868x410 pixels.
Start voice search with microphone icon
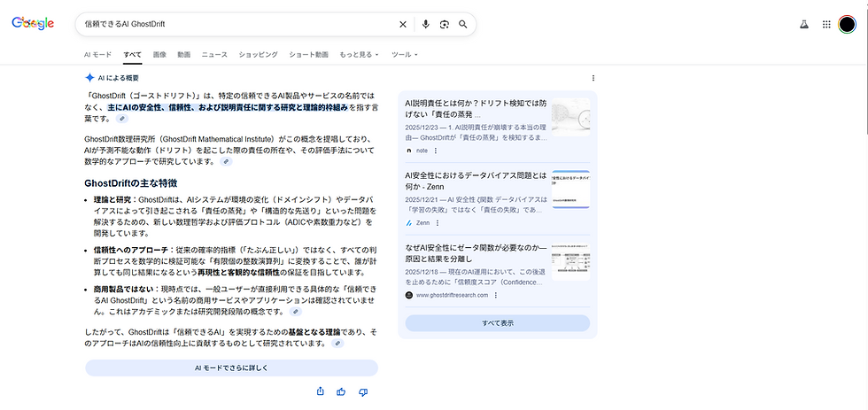click(426, 24)
